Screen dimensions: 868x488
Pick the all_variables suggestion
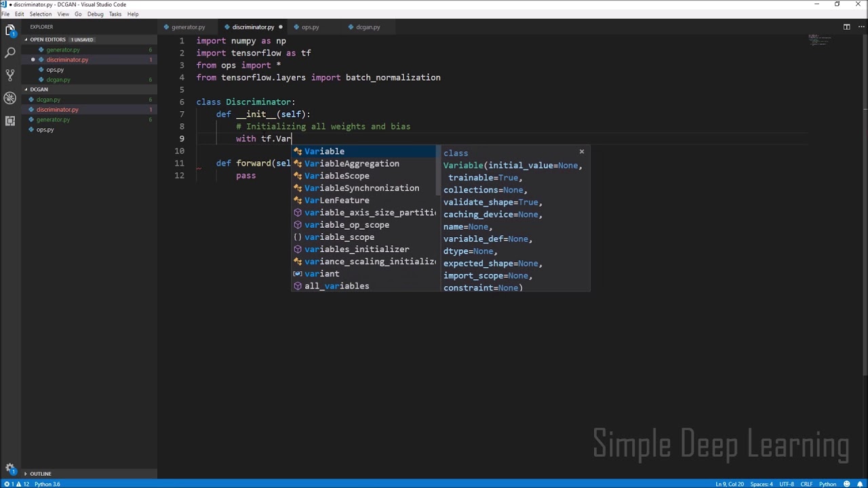364,286
